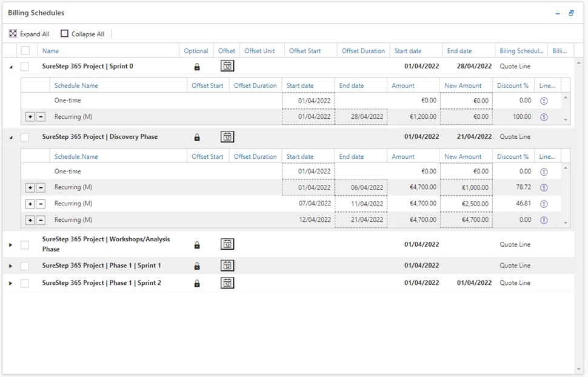Edit Start date on Discovery Phase One-time line
Viewport: 588px width, 377px height.
tap(309, 172)
